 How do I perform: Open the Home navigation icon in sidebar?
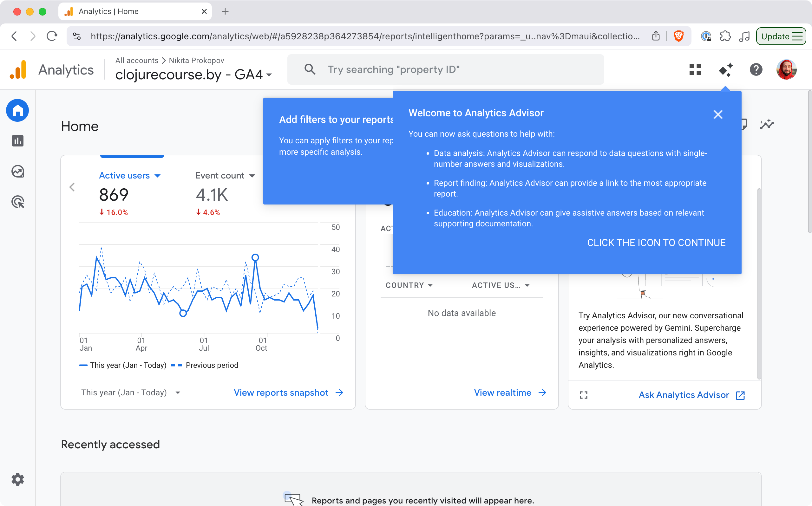coord(17,110)
